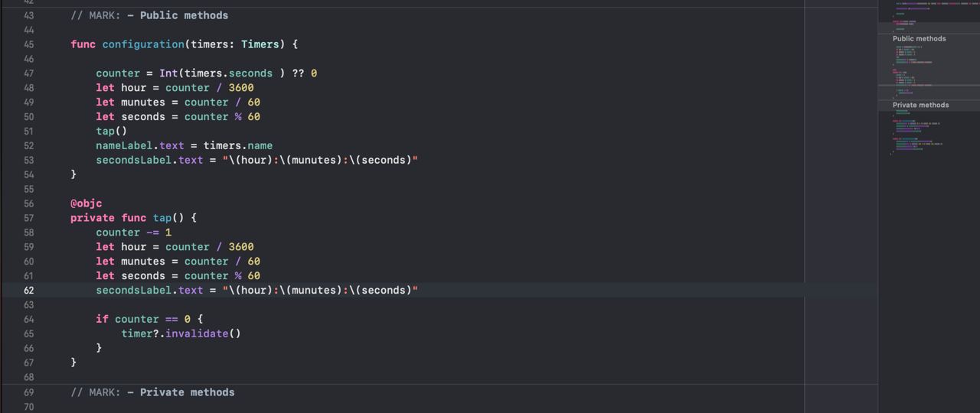980x413 pixels.
Task: Click the string literal on line 53
Action: point(320,160)
